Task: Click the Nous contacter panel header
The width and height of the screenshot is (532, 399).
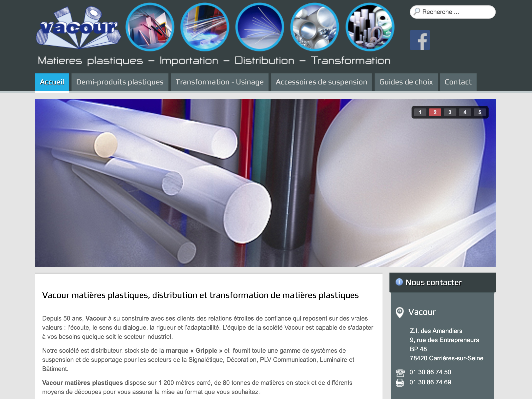Action: click(442, 282)
